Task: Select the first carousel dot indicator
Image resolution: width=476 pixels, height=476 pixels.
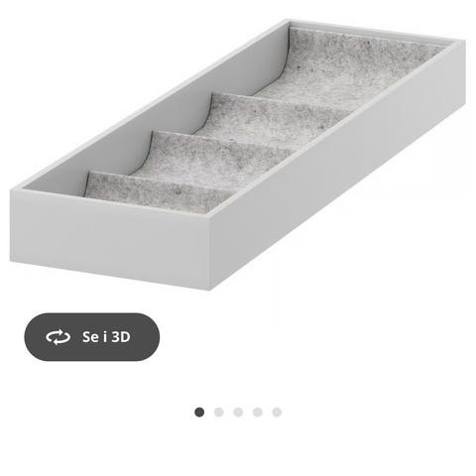Action: [199, 413]
